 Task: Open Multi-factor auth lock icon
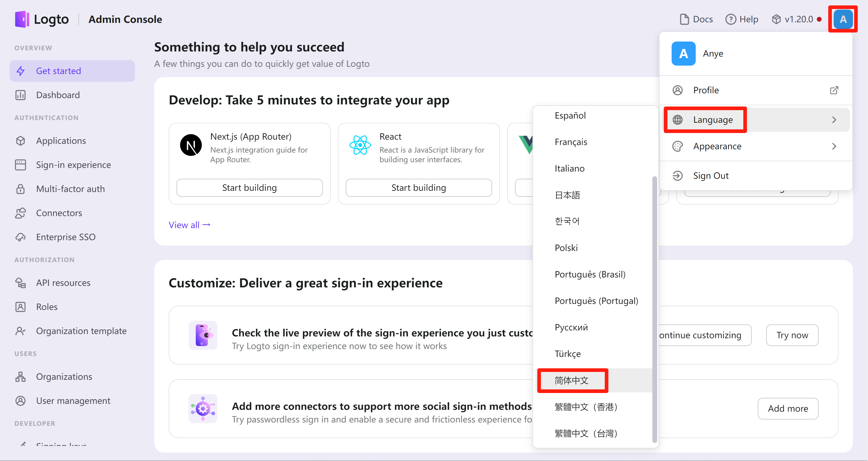20,189
